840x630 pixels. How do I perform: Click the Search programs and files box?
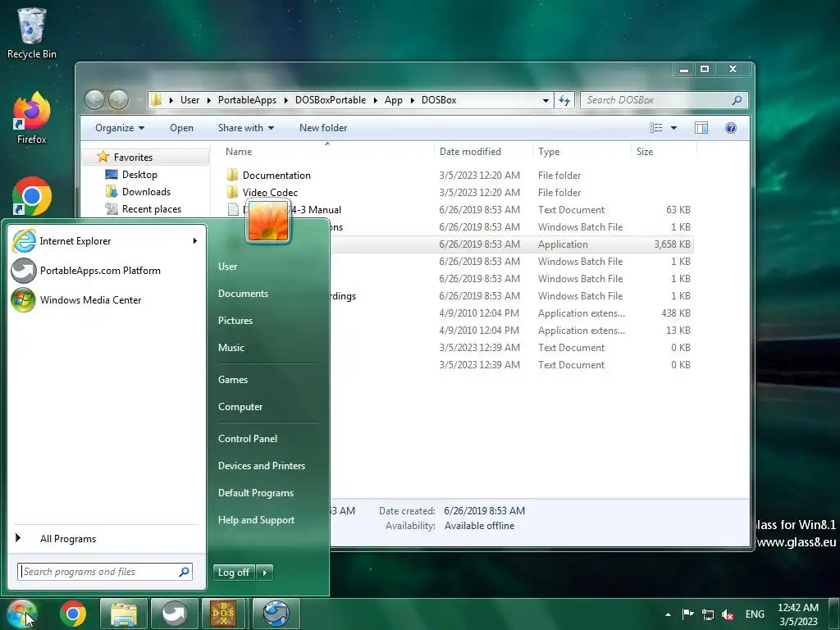tap(104, 572)
